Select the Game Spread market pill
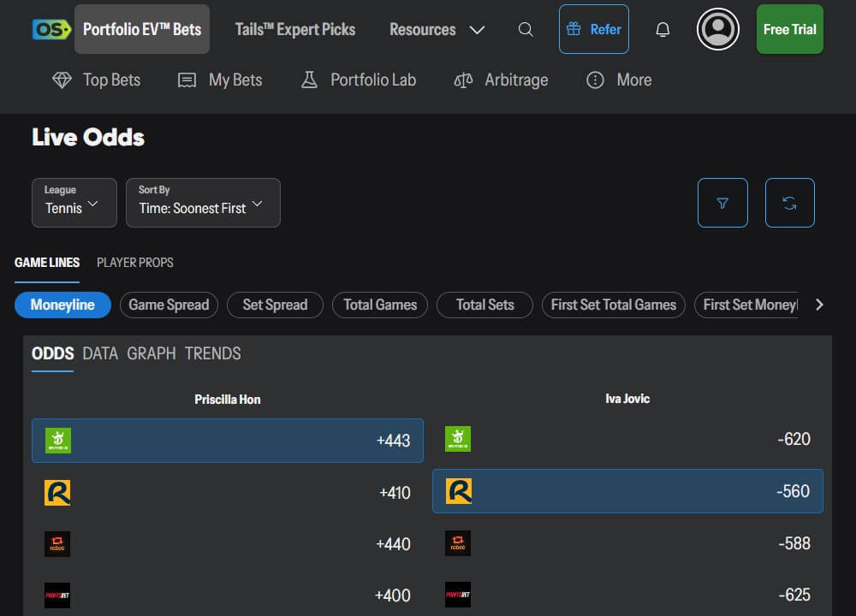Screen dimensions: 856x616 pos(169,305)
